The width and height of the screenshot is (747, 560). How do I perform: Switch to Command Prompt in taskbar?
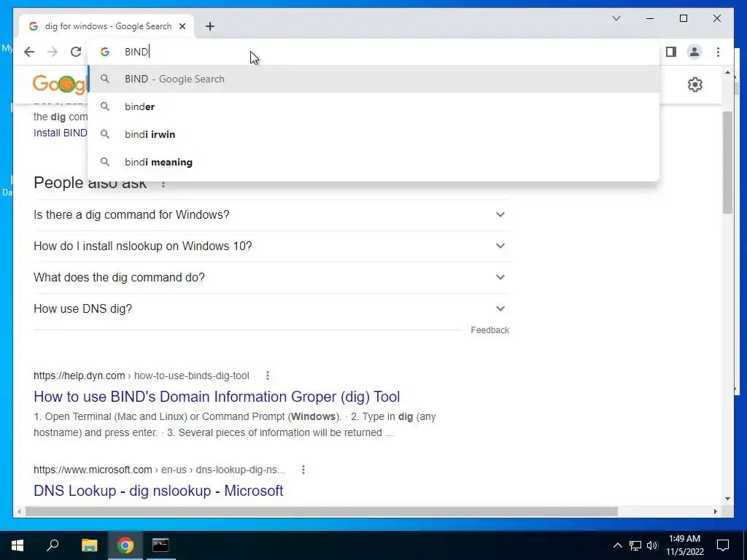coord(160,545)
